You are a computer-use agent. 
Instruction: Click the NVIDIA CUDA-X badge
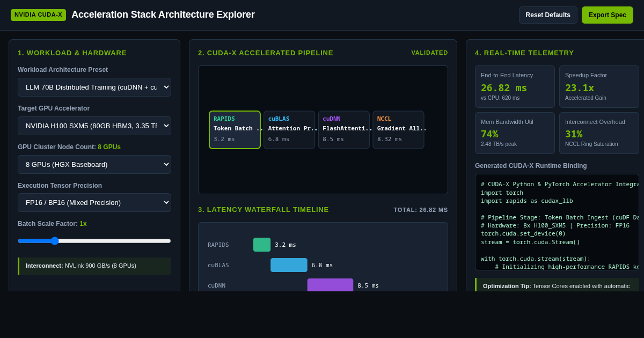coord(38,15)
